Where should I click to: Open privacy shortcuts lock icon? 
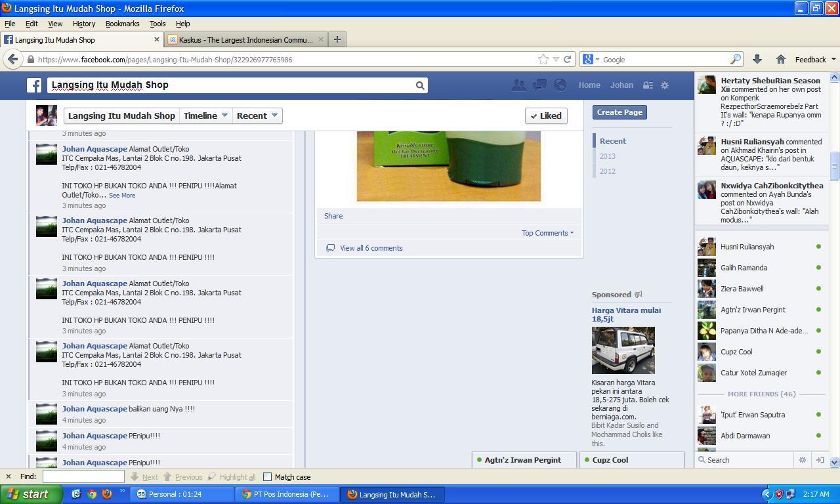(x=648, y=85)
